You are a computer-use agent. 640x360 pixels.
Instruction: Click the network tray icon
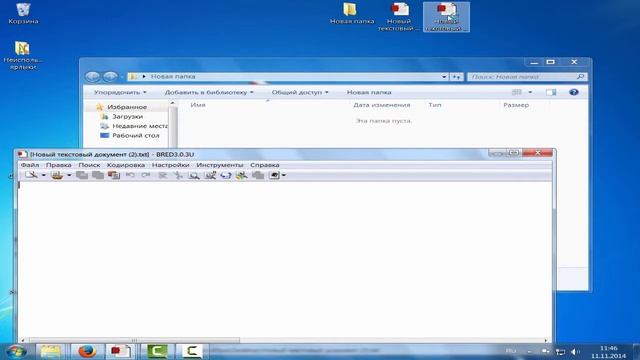pyautogui.click(x=560, y=352)
